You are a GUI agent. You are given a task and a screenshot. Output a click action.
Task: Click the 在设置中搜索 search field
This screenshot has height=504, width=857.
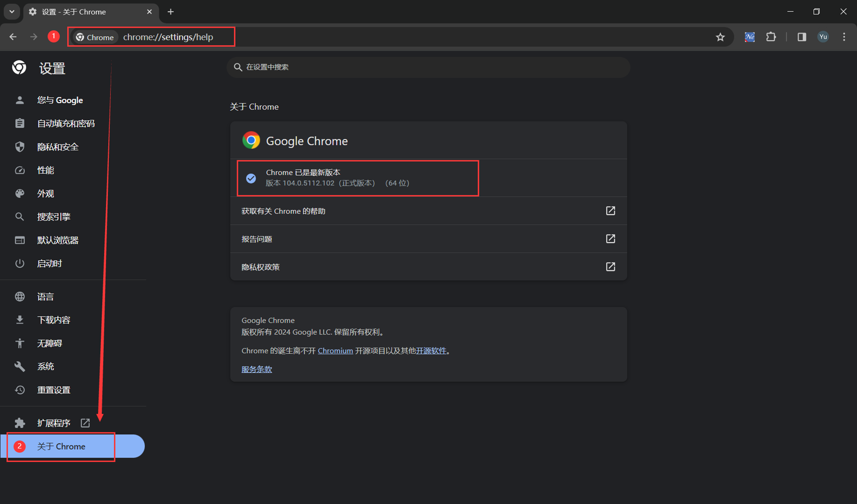(428, 67)
